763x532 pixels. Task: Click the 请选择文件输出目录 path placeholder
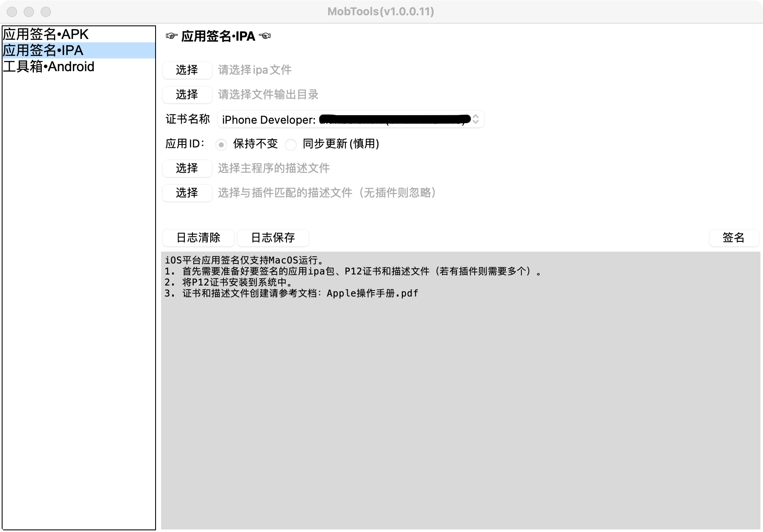268,94
